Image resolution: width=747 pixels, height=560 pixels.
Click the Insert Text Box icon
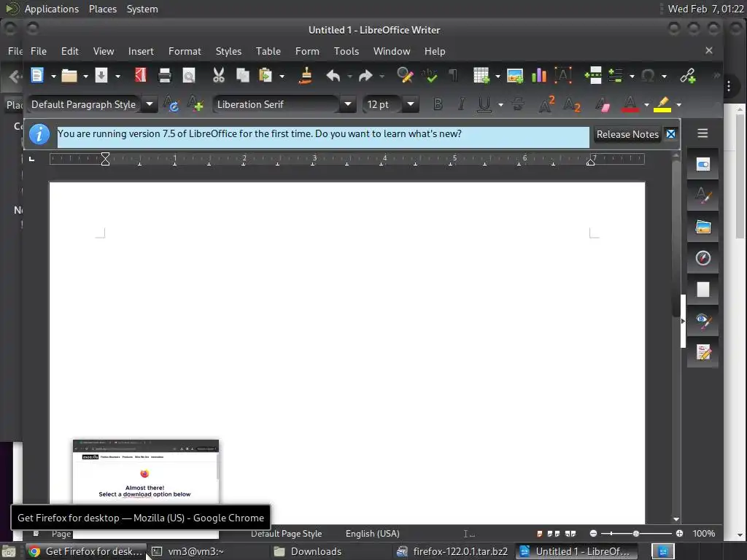point(563,75)
